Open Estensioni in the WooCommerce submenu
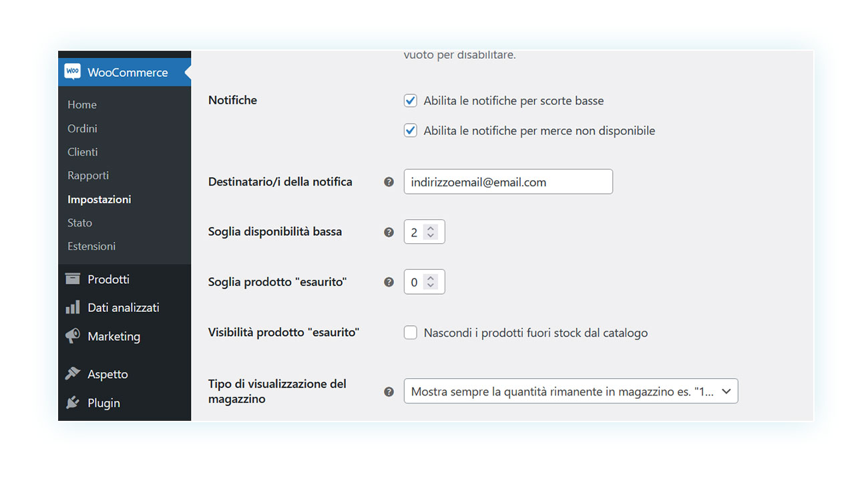 (x=91, y=247)
